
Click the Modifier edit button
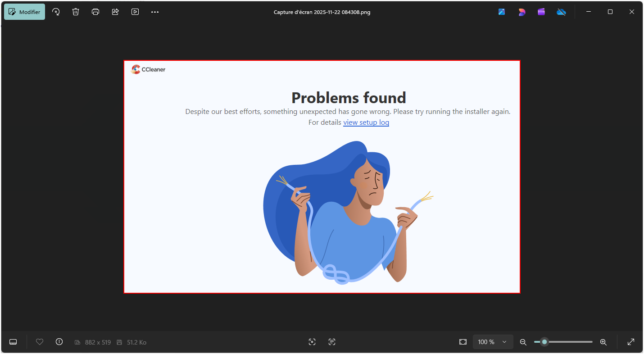click(x=25, y=12)
